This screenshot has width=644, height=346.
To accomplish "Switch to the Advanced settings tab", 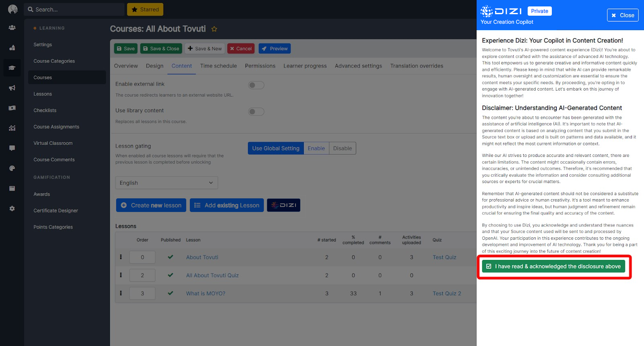I will [x=358, y=66].
